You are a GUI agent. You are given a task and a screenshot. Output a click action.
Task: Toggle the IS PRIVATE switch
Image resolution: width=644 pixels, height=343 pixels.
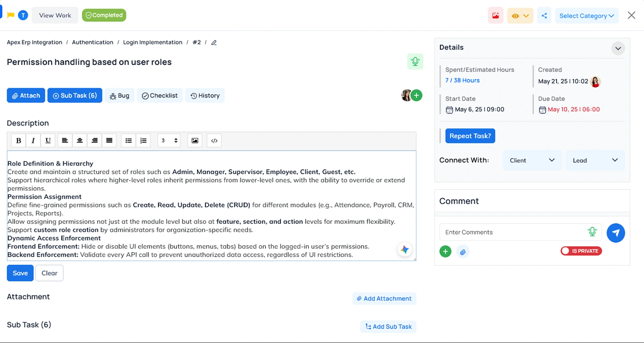pos(581,251)
